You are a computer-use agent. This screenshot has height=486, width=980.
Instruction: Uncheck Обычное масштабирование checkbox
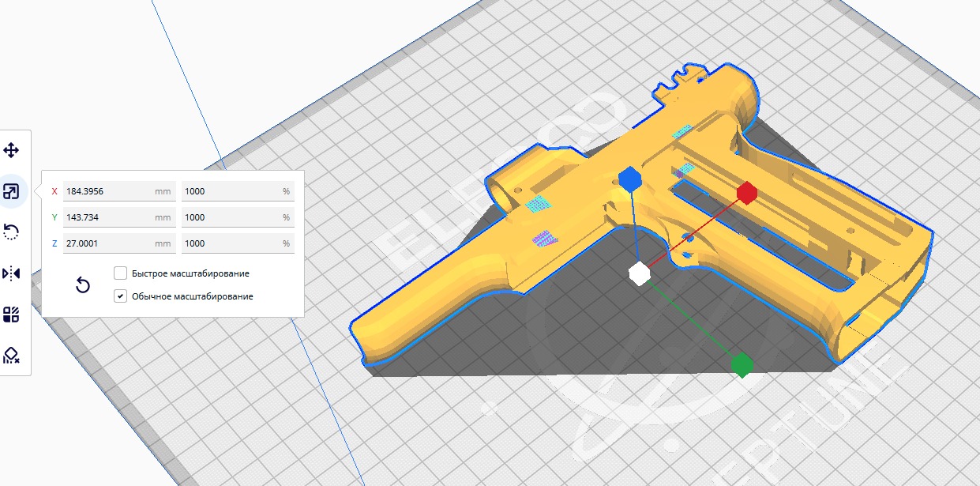click(x=120, y=296)
